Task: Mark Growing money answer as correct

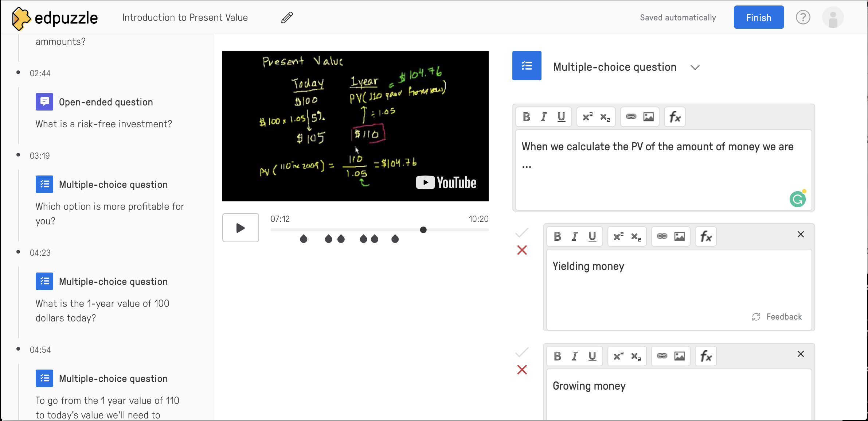Action: point(522,352)
